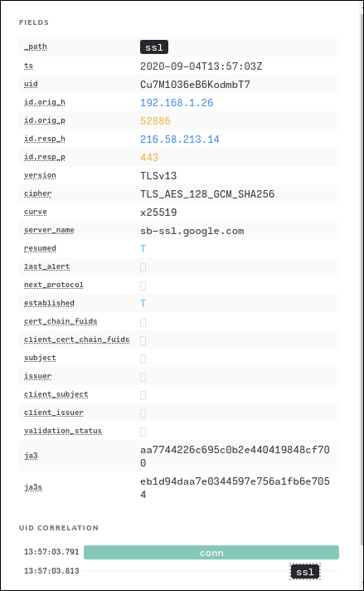Click the id.orig_h field name

pyautogui.click(x=45, y=102)
